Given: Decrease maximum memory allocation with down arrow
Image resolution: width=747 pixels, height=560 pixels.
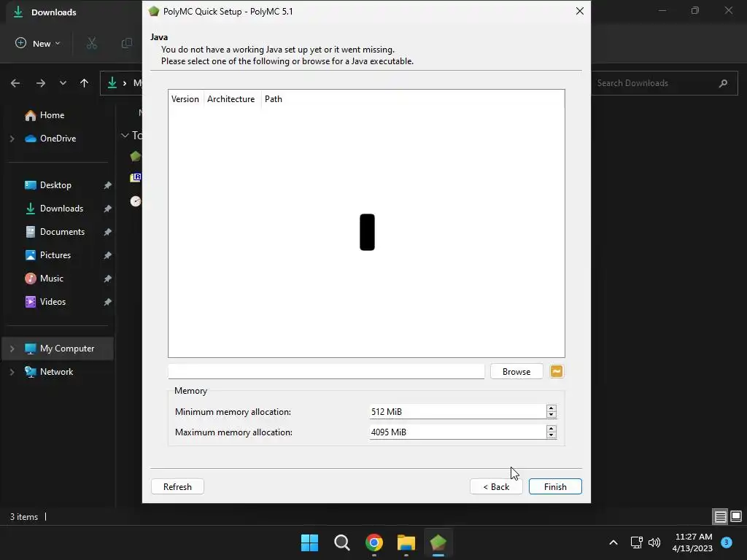Looking at the screenshot, I should point(551,435).
